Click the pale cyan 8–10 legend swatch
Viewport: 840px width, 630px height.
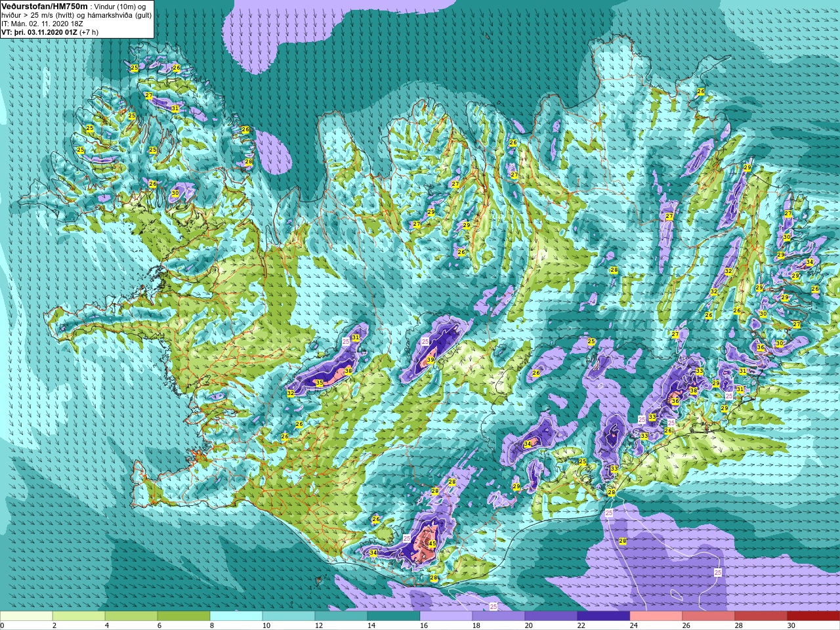[x=236, y=616]
